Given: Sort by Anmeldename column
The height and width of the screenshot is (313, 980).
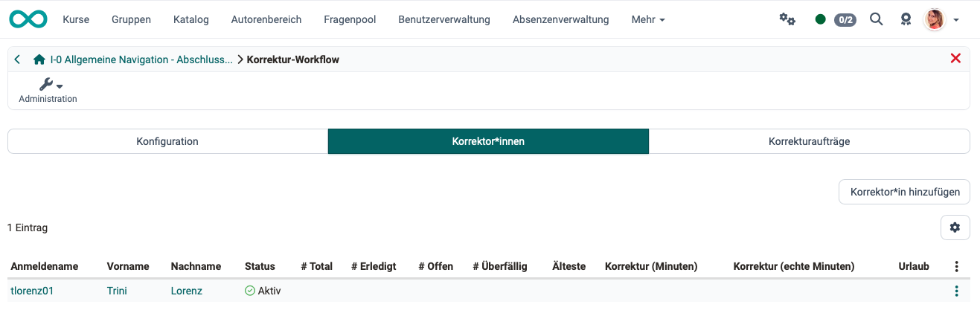Looking at the screenshot, I should pos(45,266).
